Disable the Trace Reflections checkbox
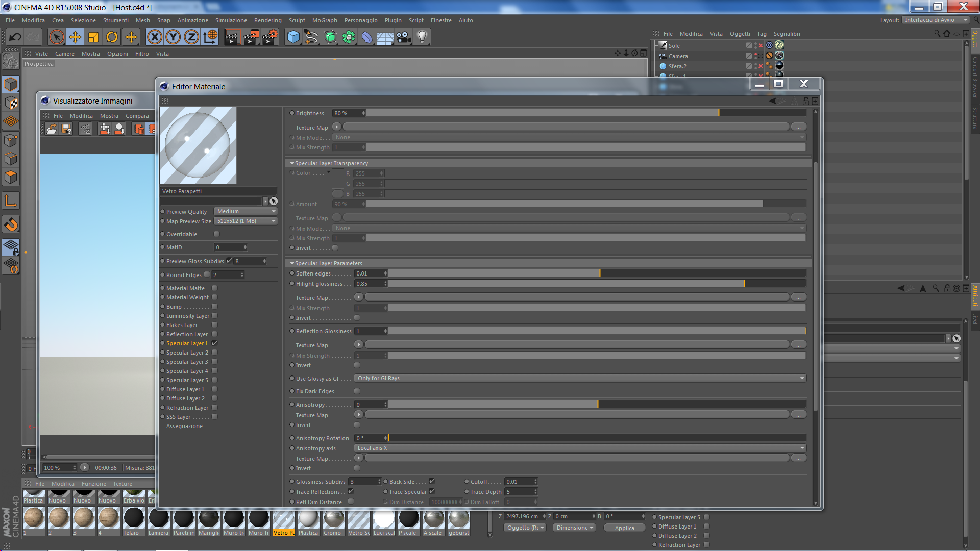The image size is (980, 551). (x=351, y=491)
